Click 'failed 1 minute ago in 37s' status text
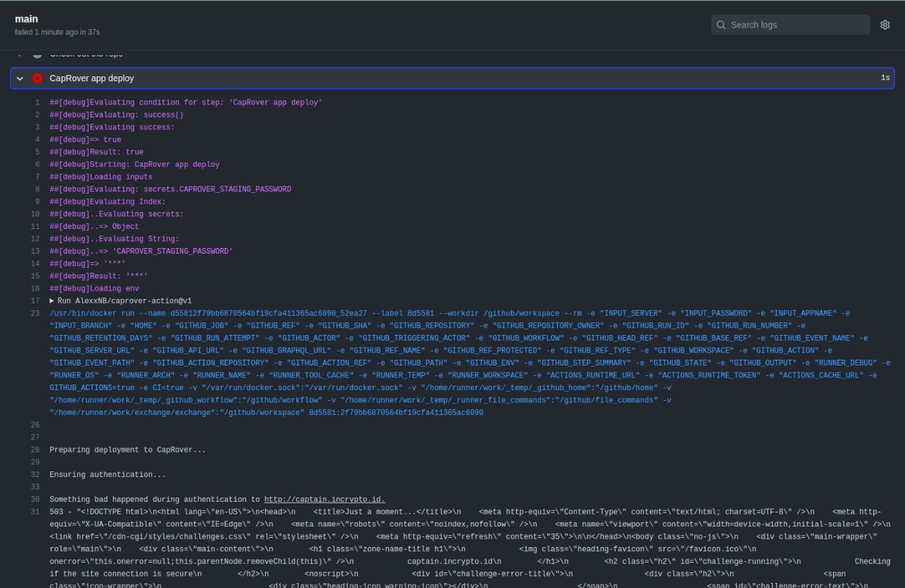This screenshot has width=905, height=588. pyautogui.click(x=57, y=32)
